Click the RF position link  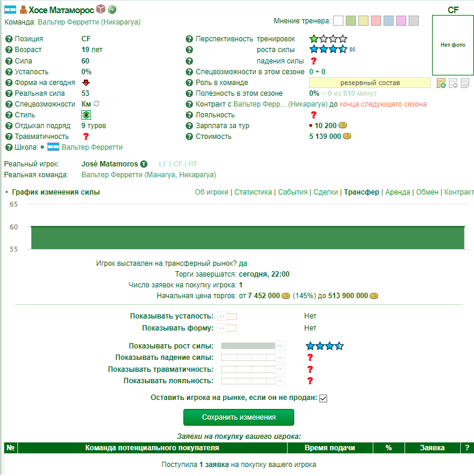(x=193, y=164)
